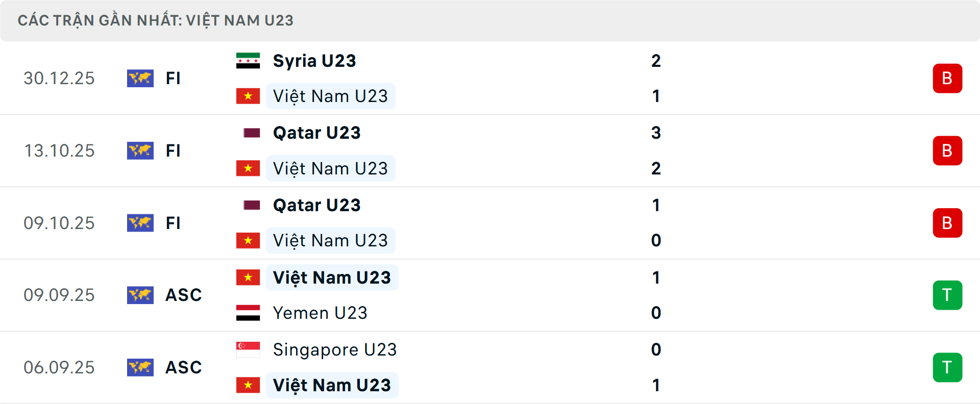
Task: Open the FI competition label on 13.10.25
Action: (174, 150)
